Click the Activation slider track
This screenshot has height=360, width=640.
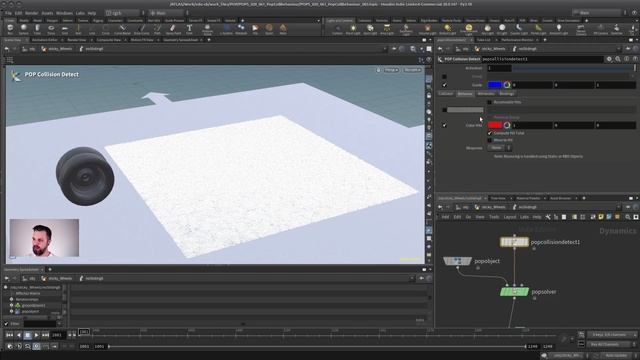[573, 68]
